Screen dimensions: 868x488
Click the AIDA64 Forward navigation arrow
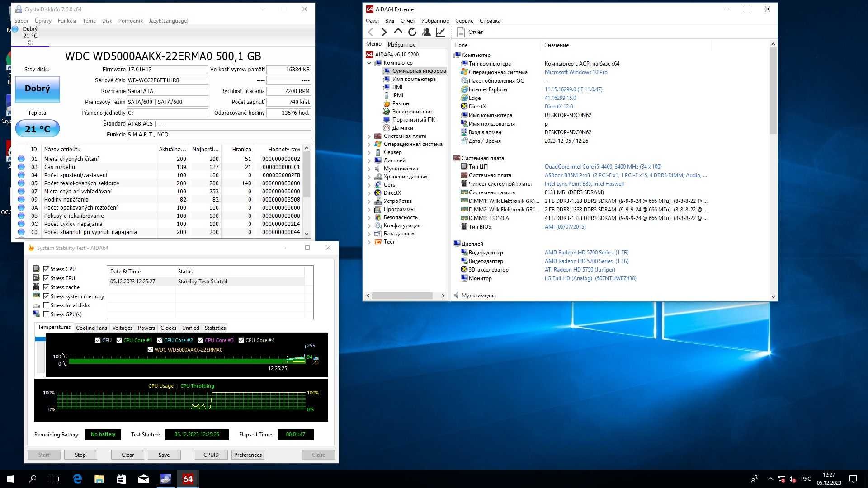(384, 32)
